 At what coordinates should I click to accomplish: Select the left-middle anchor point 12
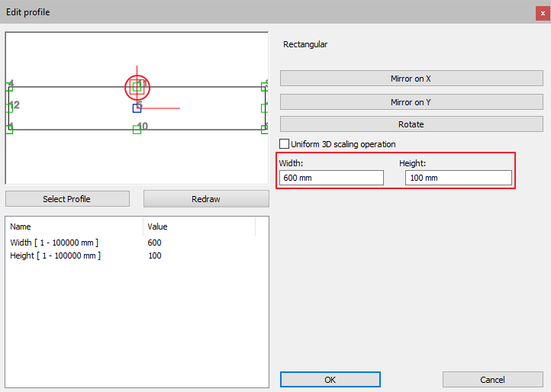[8, 108]
